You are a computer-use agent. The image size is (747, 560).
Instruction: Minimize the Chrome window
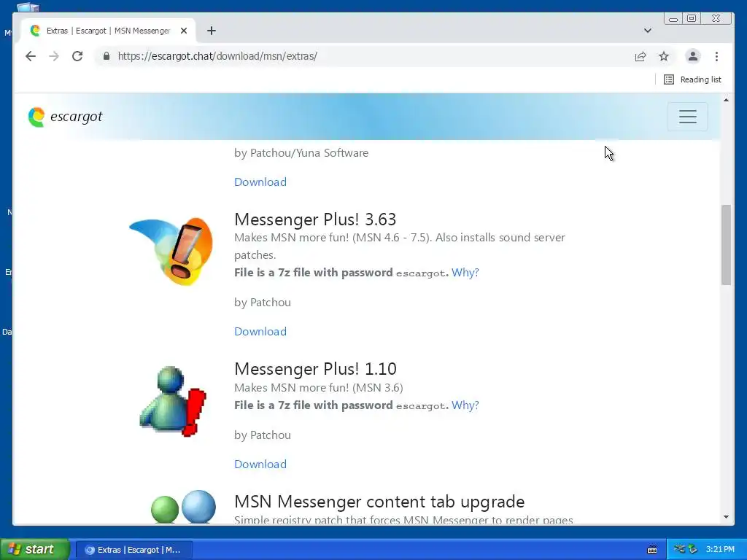pyautogui.click(x=673, y=18)
